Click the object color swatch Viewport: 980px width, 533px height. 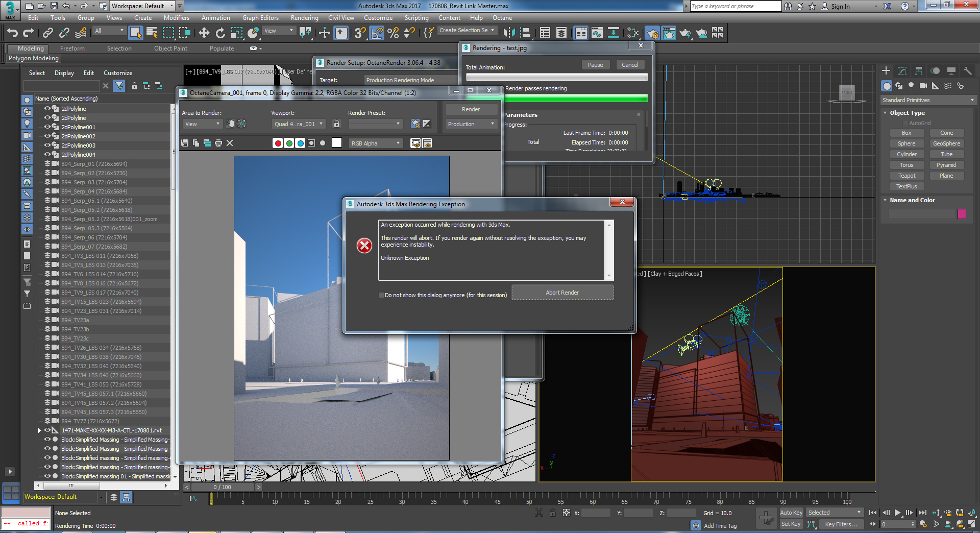pyautogui.click(x=962, y=213)
